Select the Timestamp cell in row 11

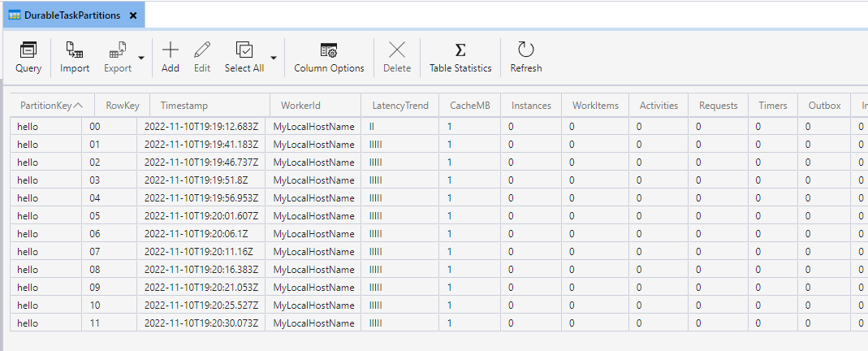[201, 323]
